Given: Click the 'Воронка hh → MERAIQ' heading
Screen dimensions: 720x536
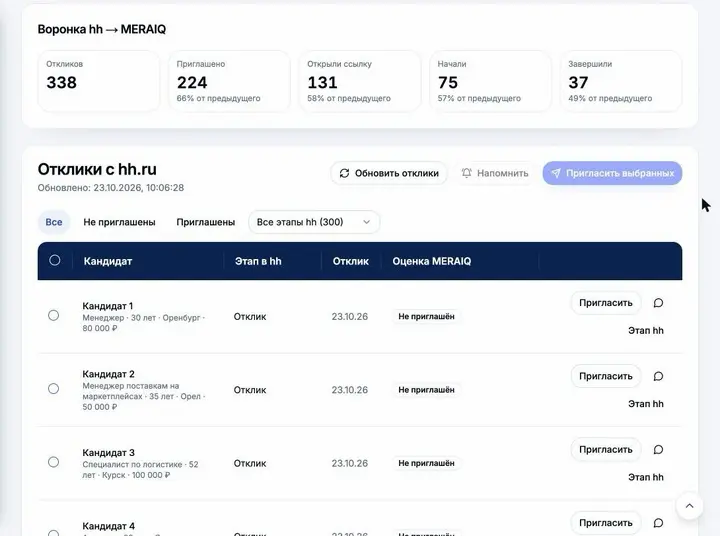Looking at the screenshot, I should click(102, 29).
